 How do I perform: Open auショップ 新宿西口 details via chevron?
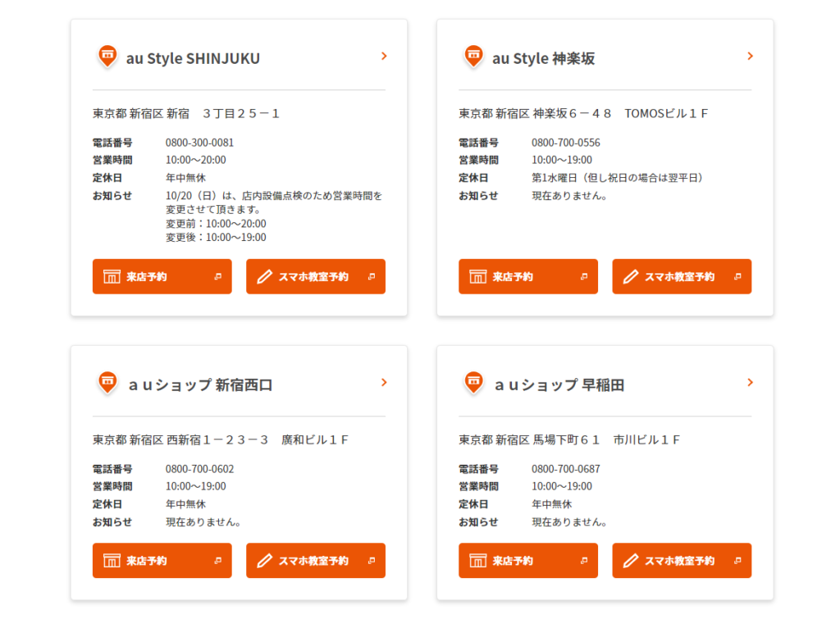tap(384, 382)
